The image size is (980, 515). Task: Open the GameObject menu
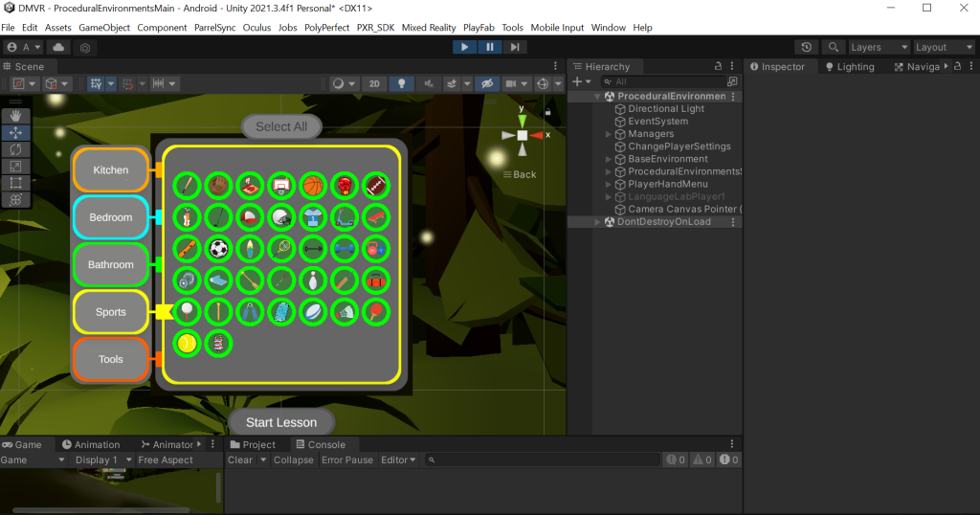tap(104, 28)
